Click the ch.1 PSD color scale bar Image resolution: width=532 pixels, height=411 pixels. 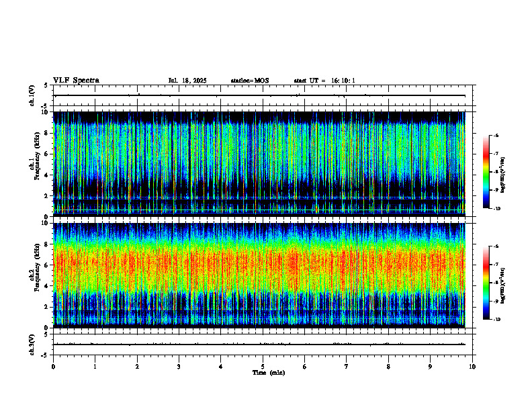tap(486, 172)
